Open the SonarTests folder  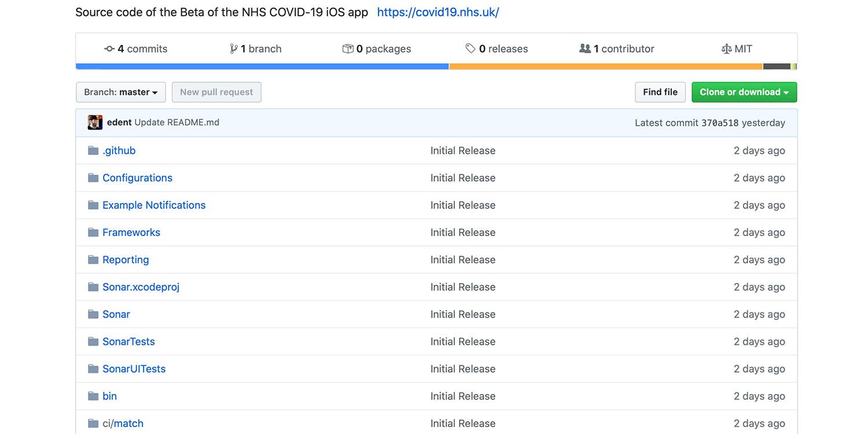129,341
